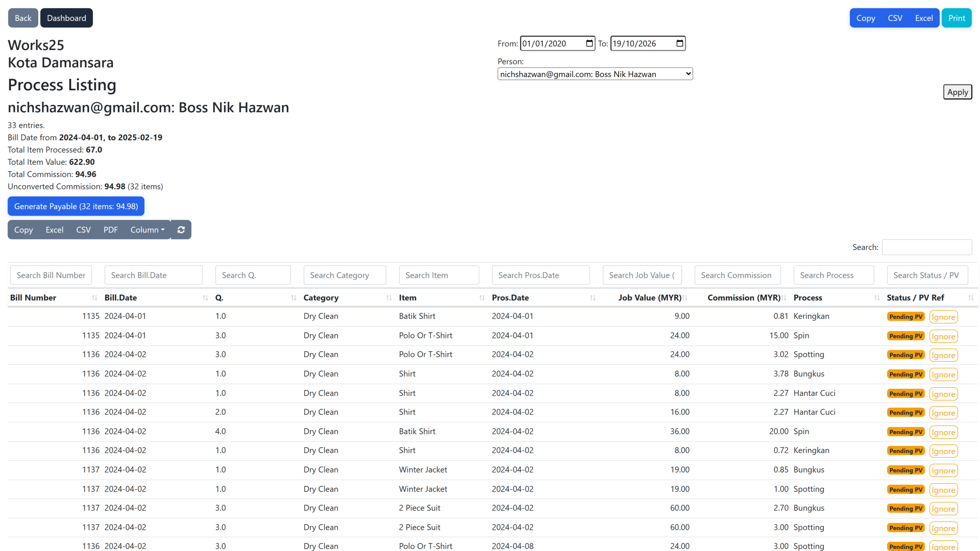Click grey Copy button above table
Image resolution: width=980 pixels, height=551 pixels.
[x=23, y=230]
